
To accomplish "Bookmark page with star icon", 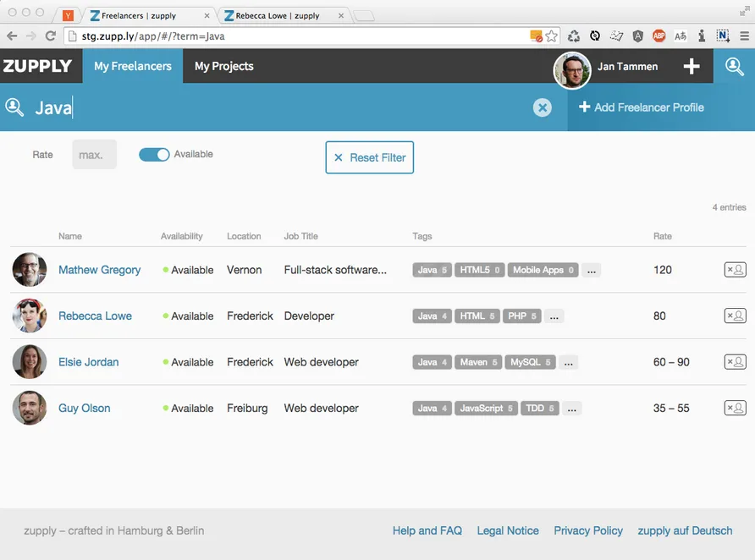I will point(552,36).
